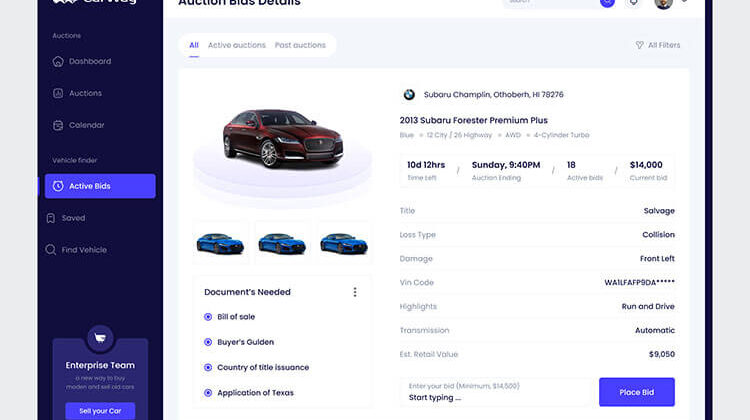
Task: Expand the profile menu arrow beside avatar
Action: coord(684,2)
